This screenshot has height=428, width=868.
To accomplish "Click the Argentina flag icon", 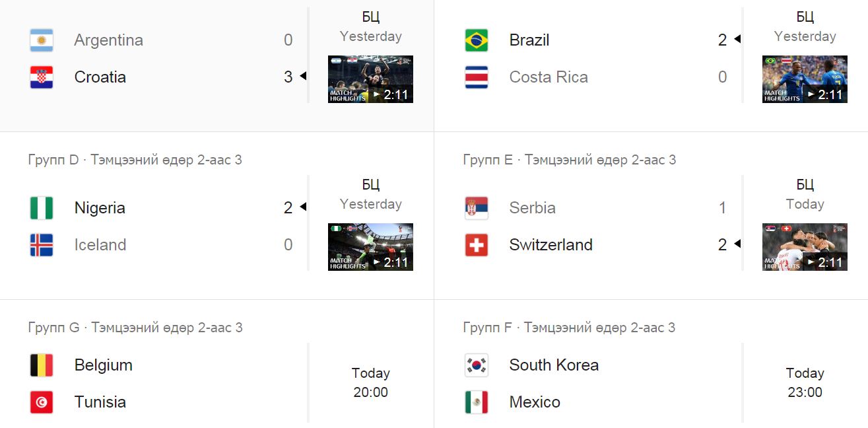I will (x=42, y=40).
